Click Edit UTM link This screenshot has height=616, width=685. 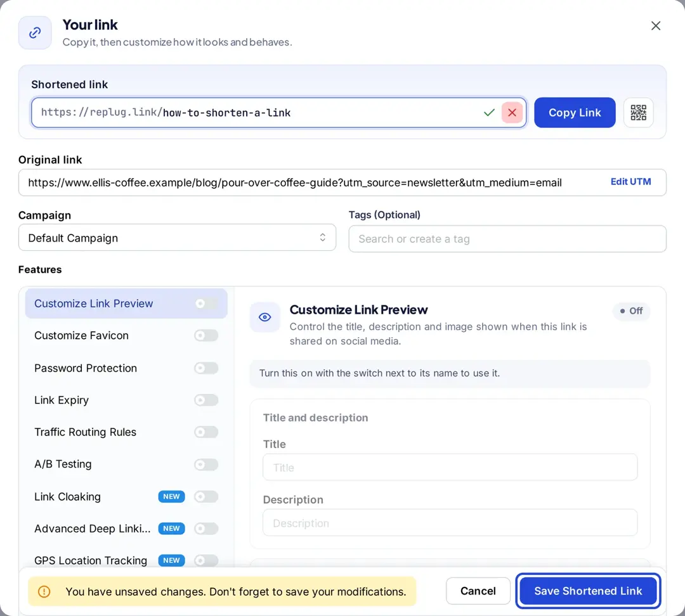[x=630, y=182]
